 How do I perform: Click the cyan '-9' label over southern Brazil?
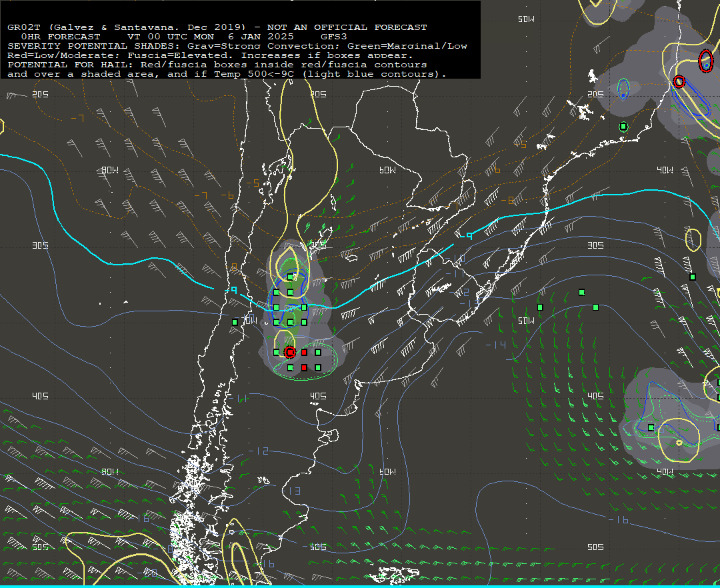tap(466, 236)
